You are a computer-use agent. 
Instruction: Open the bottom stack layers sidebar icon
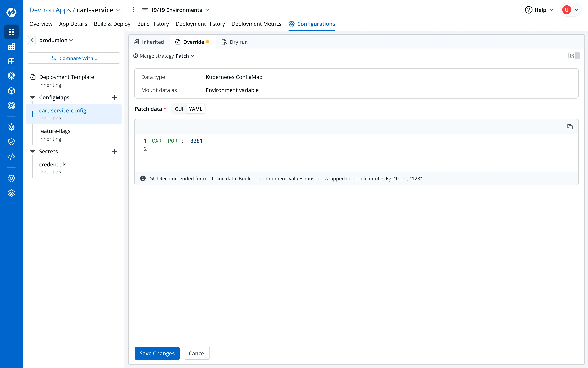coord(11,193)
